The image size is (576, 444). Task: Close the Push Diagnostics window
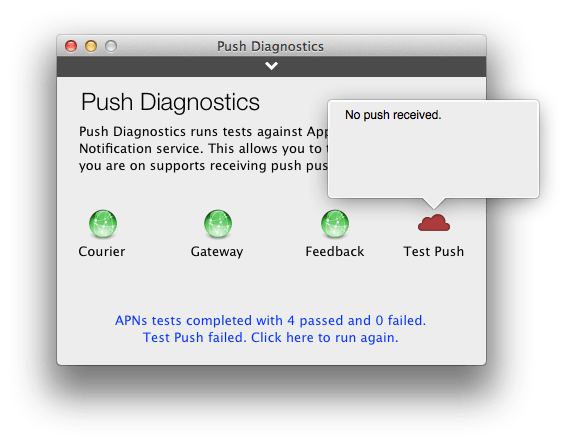pyautogui.click(x=71, y=46)
